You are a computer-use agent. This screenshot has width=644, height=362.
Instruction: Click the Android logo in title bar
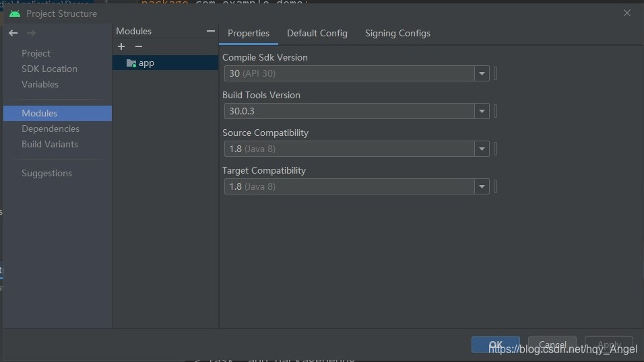tap(15, 13)
